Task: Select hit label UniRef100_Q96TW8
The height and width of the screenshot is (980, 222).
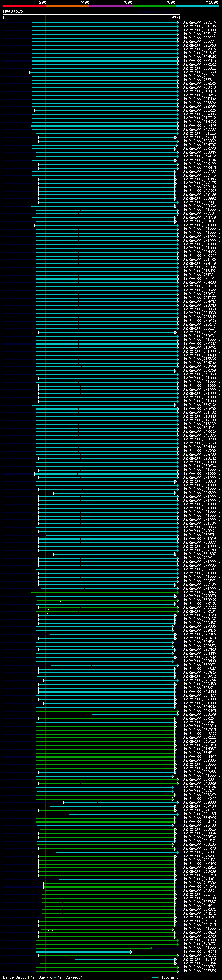Action: click(199, 825)
